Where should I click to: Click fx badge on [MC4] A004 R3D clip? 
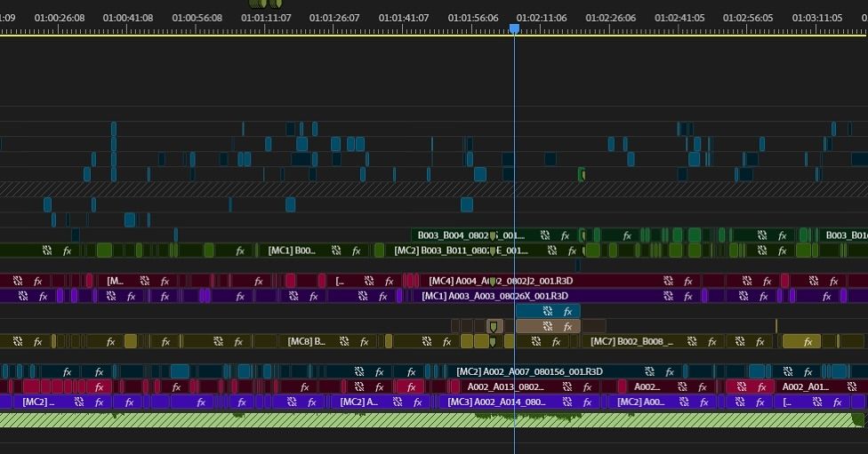point(688,282)
